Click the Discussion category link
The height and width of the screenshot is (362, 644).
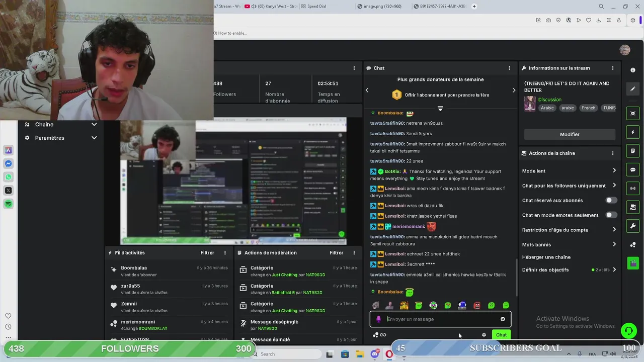(x=549, y=100)
